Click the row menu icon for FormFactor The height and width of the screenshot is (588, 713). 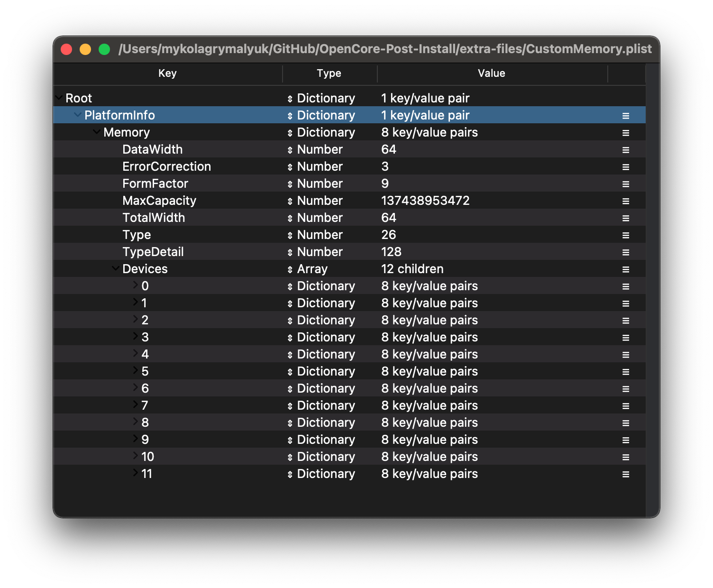(x=626, y=184)
